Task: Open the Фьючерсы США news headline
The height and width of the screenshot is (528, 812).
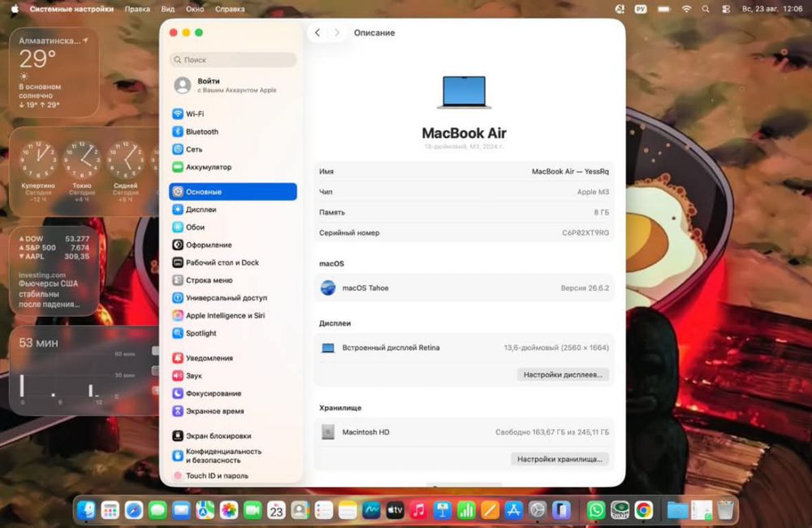Action: [x=50, y=294]
